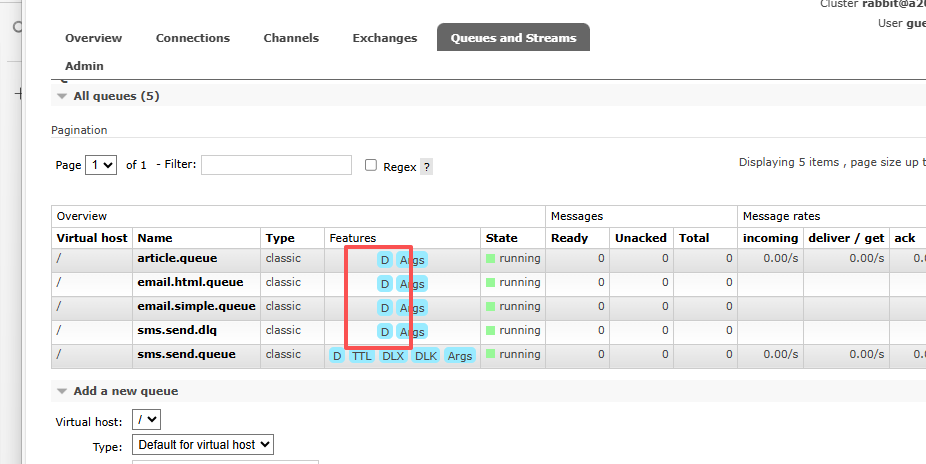
Task: Click the Args badge on sms.send.queue row
Action: (x=460, y=356)
